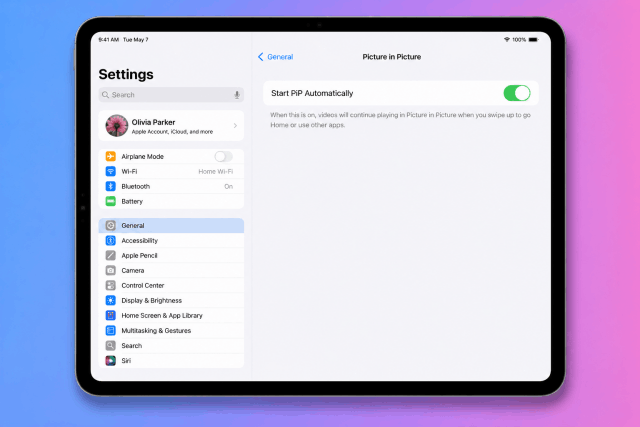Tap the 9:41 AM clock in status bar
Viewport: 640px width, 427px height.
click(109, 40)
